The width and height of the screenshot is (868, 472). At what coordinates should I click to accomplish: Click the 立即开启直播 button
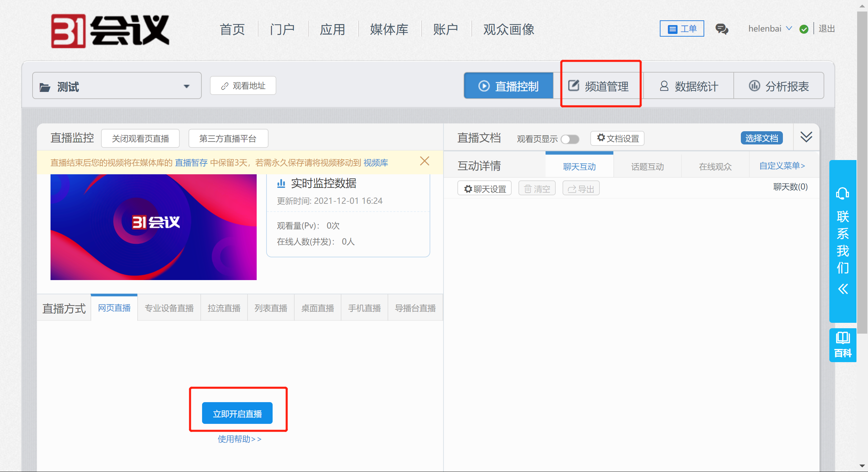click(x=237, y=413)
